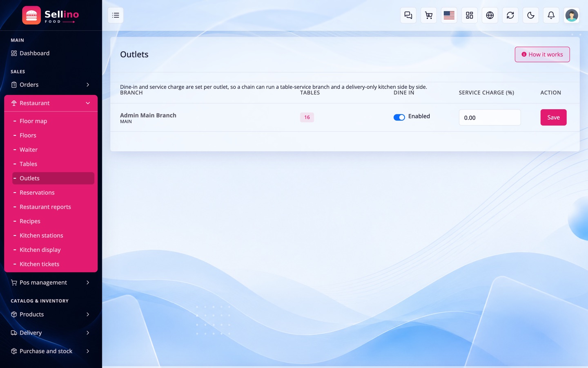Viewport: 588px width, 368px height.
Task: Click the Sellino Food logo
Action: 51,15
